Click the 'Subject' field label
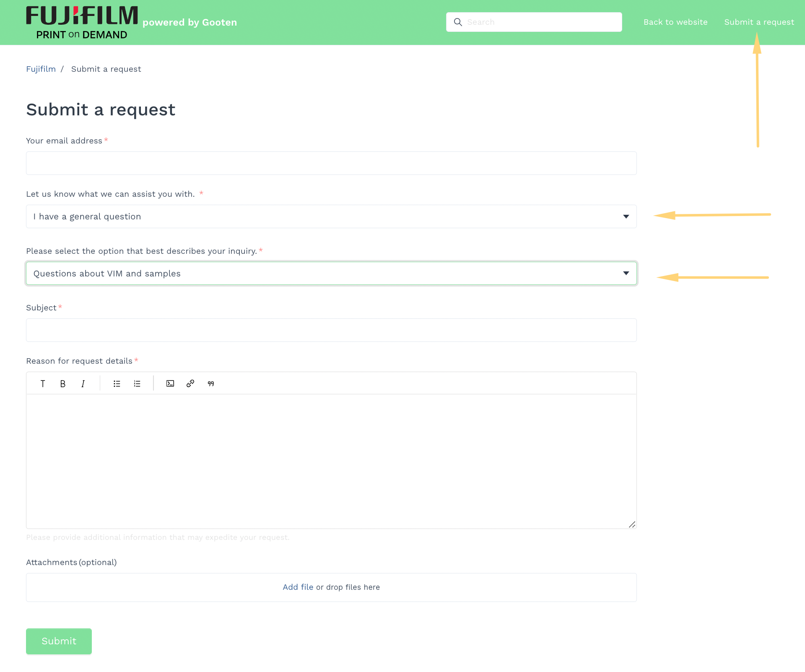805x672 pixels. click(x=41, y=308)
